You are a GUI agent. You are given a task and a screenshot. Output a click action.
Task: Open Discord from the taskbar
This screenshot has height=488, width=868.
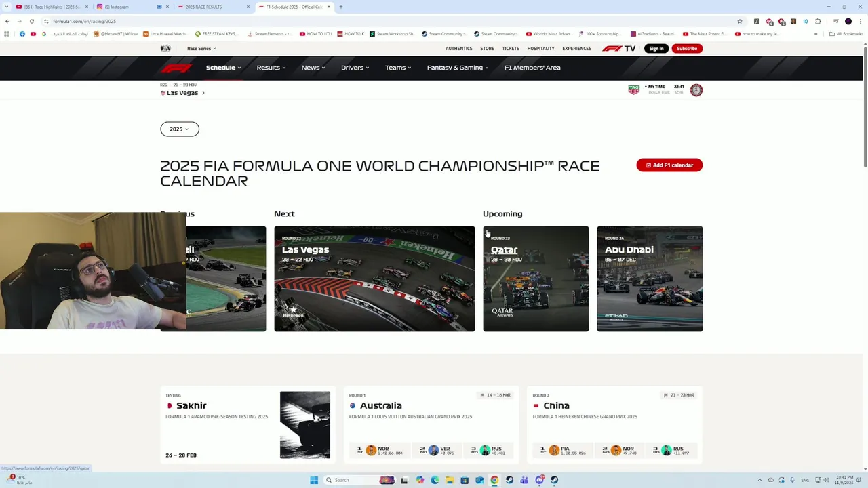tap(539, 480)
